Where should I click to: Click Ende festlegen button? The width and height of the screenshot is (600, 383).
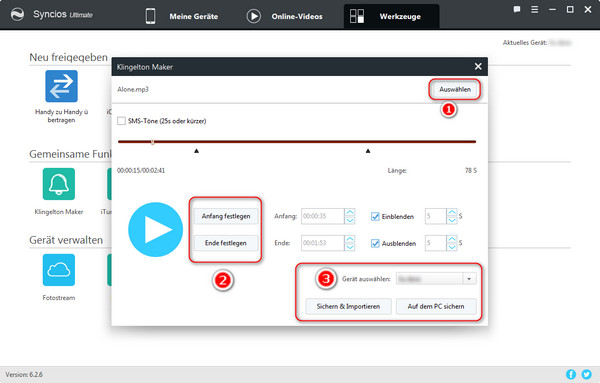point(226,243)
